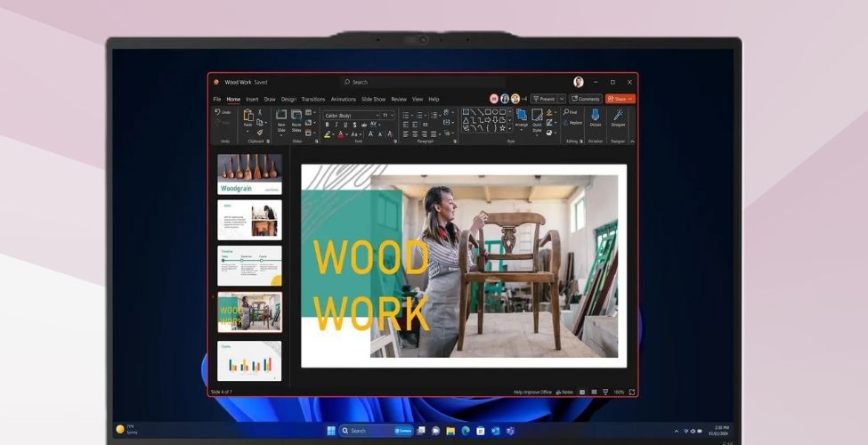868x445 pixels.
Task: Open the File menu
Action: tap(217, 99)
